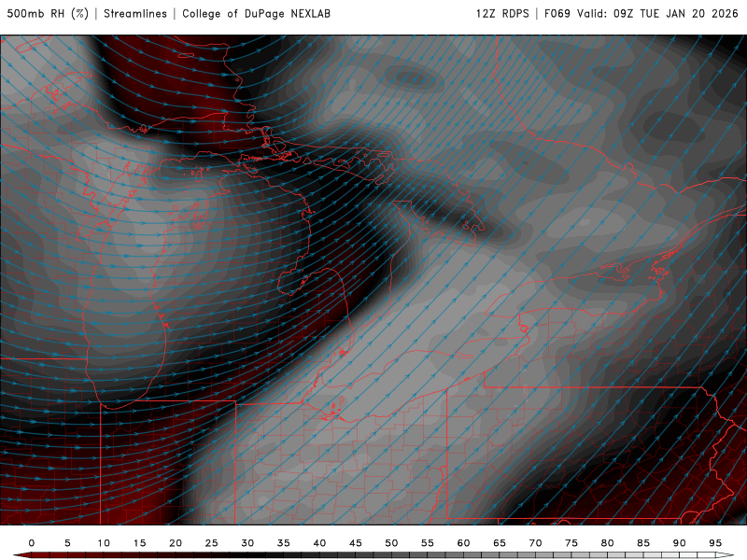747x560 pixels.
Task: Click the color scale label "65"
Action: pyautogui.click(x=500, y=543)
